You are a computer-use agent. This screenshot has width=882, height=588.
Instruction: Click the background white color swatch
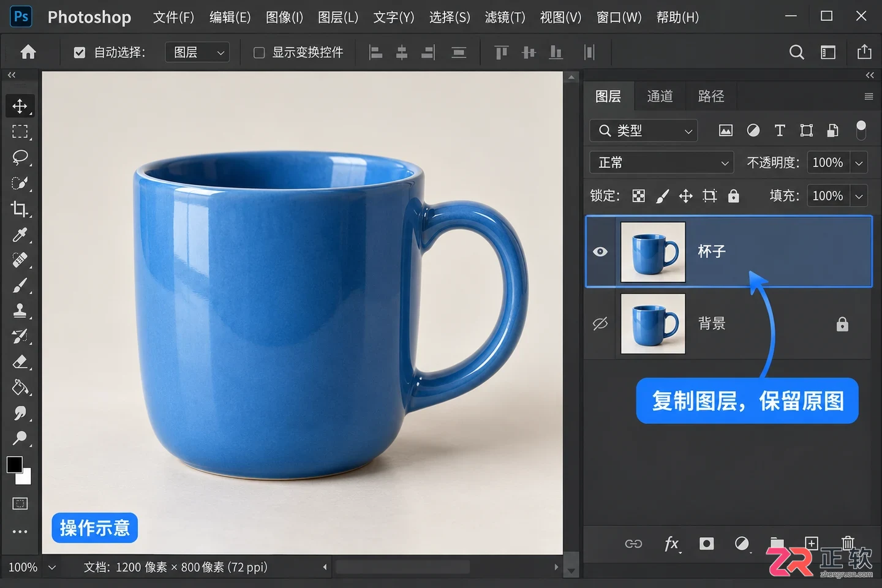(25, 477)
